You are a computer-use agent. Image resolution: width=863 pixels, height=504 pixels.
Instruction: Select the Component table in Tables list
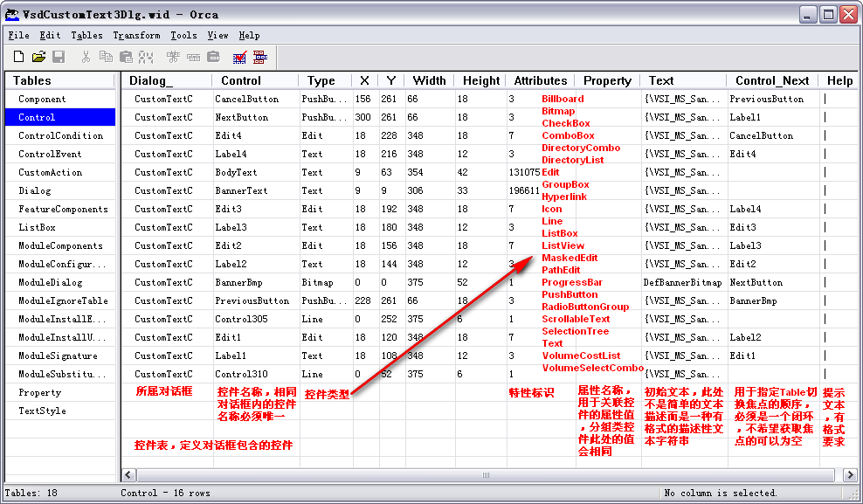click(42, 99)
